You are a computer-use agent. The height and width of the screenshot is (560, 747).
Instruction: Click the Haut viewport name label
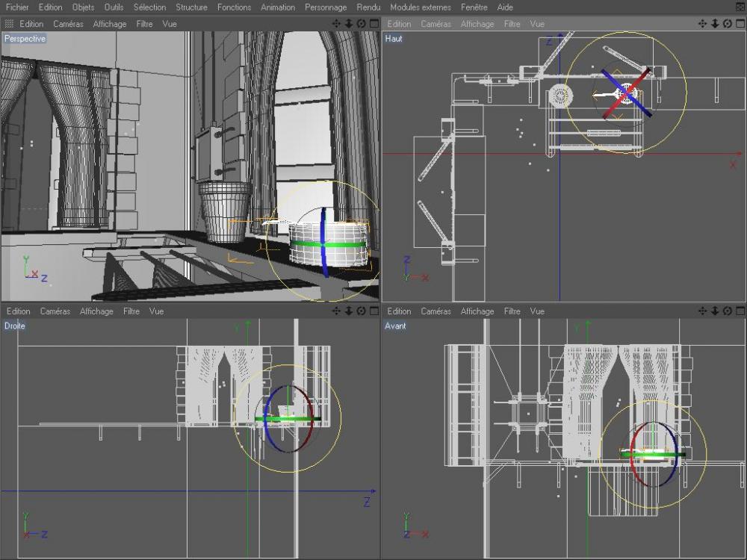click(x=394, y=38)
